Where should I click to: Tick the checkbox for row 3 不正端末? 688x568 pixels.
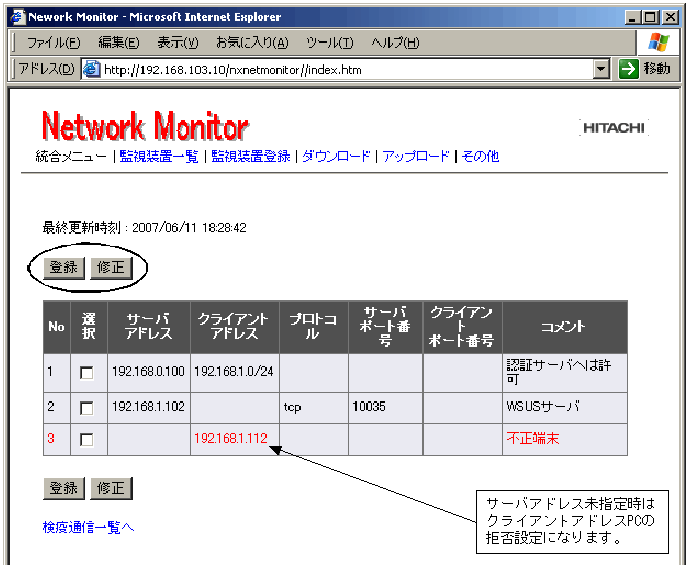point(87,439)
